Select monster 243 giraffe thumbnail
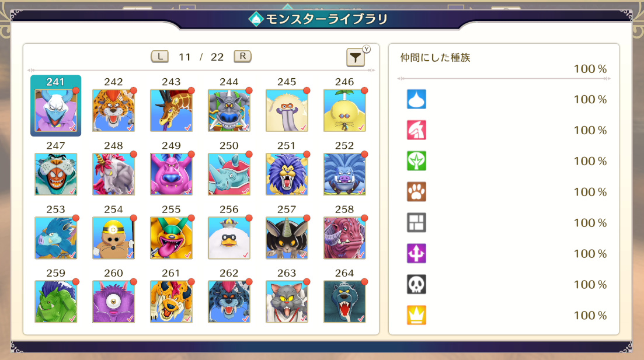Image resolution: width=644 pixels, height=360 pixels. (x=171, y=110)
